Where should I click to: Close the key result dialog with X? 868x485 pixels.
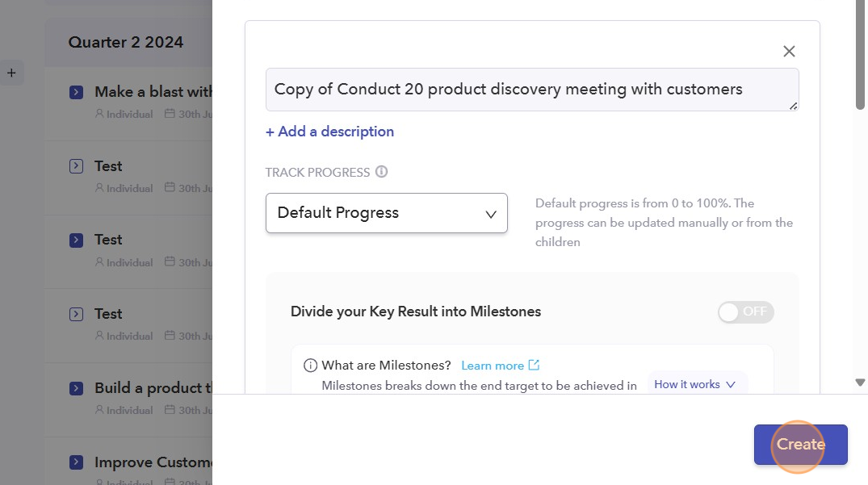point(789,52)
